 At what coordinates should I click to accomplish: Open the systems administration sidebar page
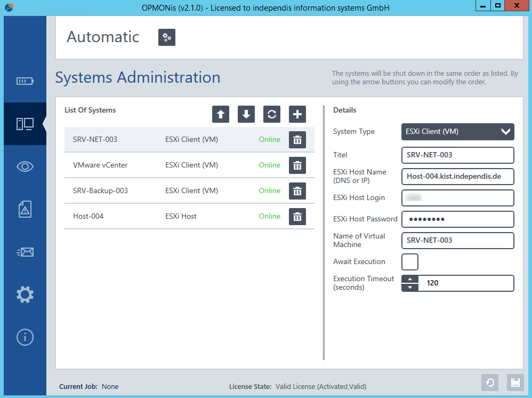[25, 124]
